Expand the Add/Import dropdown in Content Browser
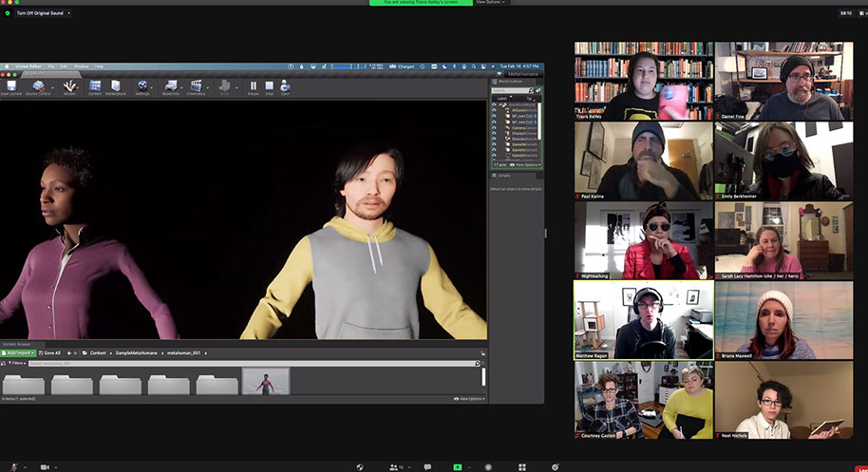The width and height of the screenshot is (868, 472). tap(18, 352)
